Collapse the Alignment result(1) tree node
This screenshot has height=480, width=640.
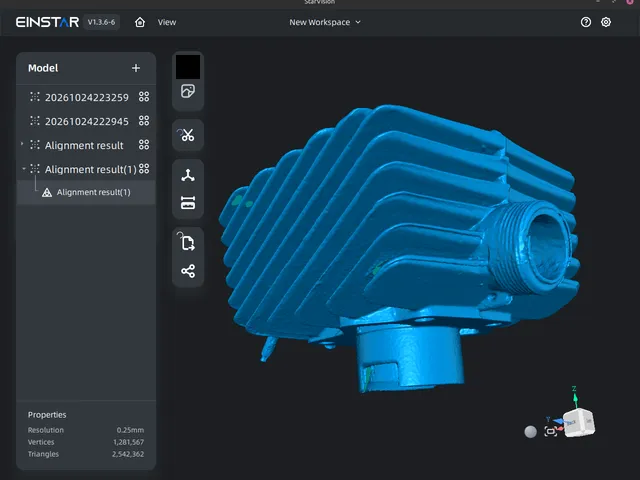click(23, 169)
